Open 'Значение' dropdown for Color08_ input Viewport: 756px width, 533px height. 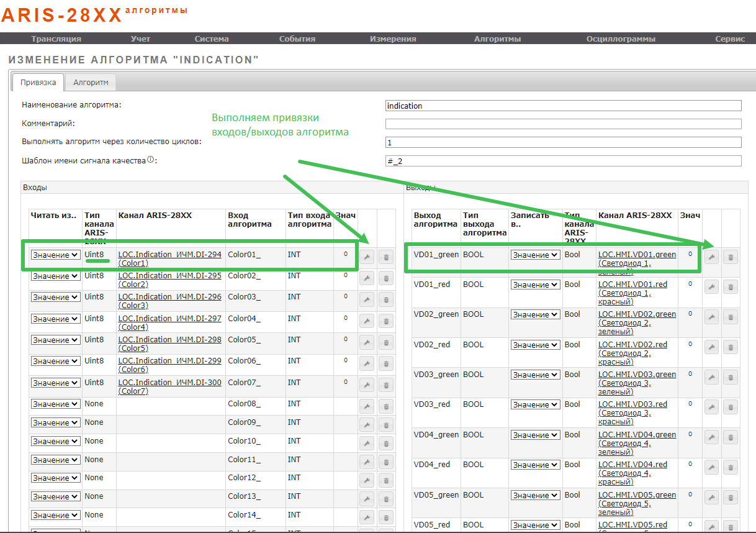point(56,404)
